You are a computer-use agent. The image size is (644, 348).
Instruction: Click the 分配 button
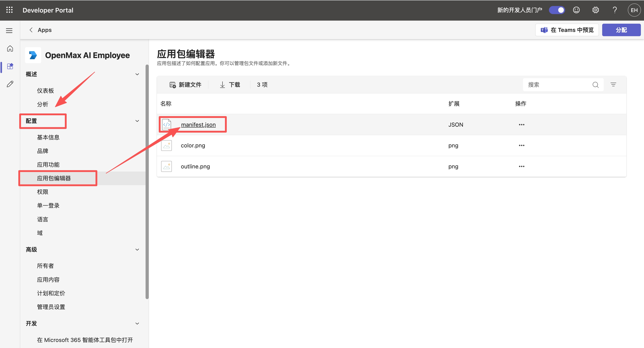[621, 30]
